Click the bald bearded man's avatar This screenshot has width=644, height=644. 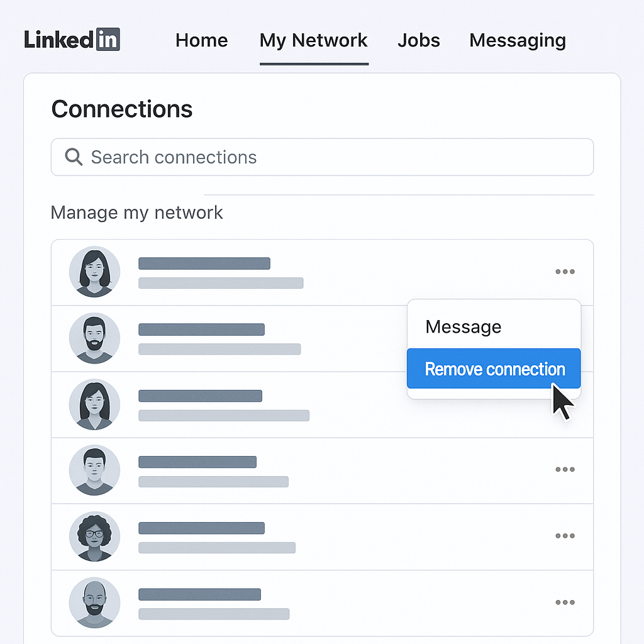(94, 602)
